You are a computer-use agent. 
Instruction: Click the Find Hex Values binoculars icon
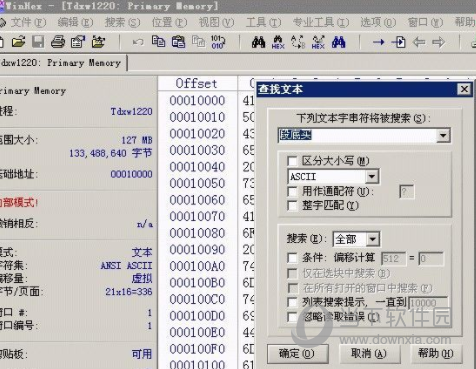point(278,42)
